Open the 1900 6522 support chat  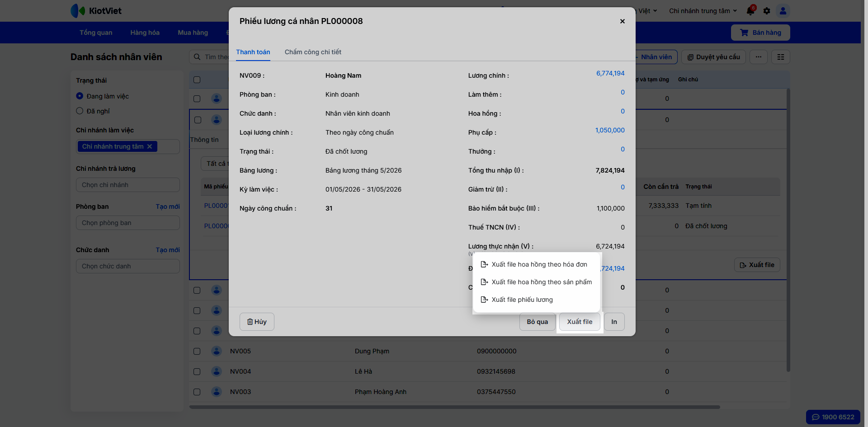tap(833, 417)
